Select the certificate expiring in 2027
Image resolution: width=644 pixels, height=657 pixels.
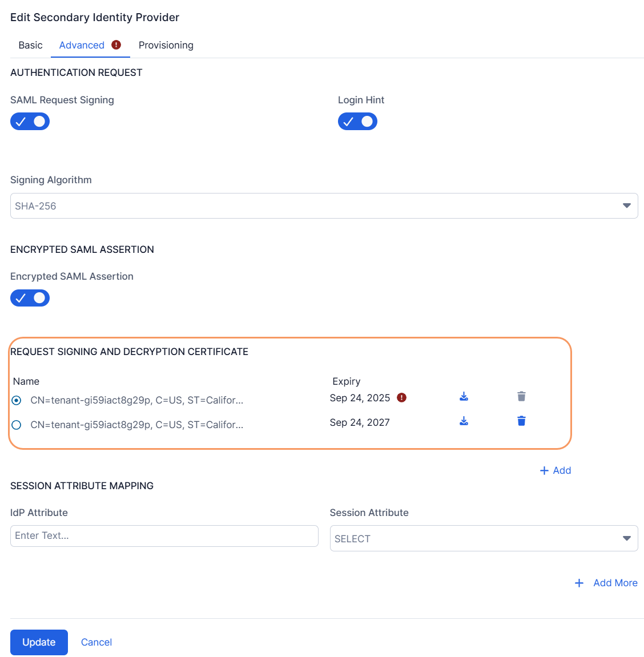point(17,425)
